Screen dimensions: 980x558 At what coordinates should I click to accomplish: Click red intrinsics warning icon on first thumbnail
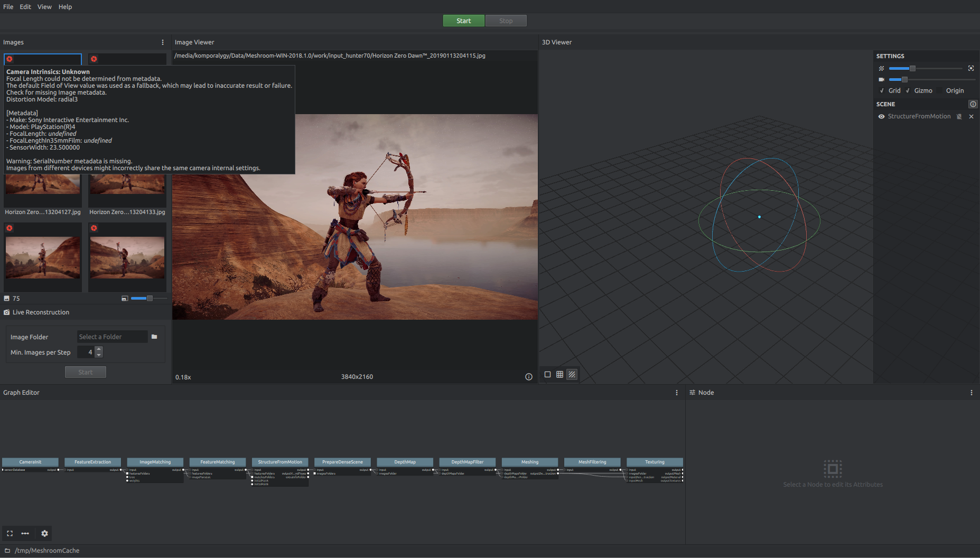click(10, 59)
